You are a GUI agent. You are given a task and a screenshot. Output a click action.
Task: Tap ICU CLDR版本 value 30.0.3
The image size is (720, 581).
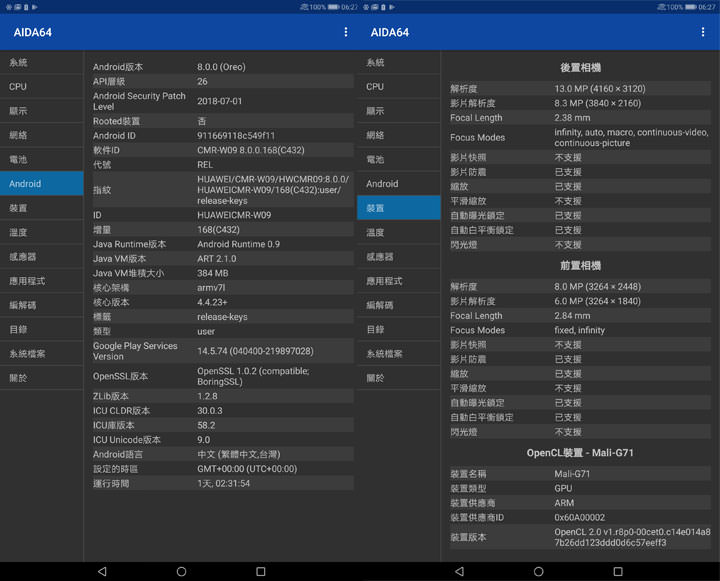pyautogui.click(x=209, y=411)
